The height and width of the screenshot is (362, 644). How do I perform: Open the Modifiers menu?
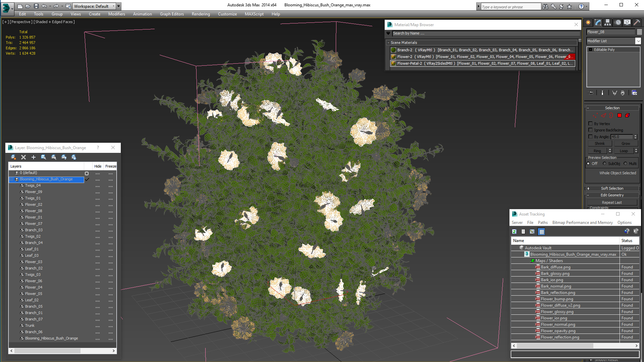coord(116,14)
